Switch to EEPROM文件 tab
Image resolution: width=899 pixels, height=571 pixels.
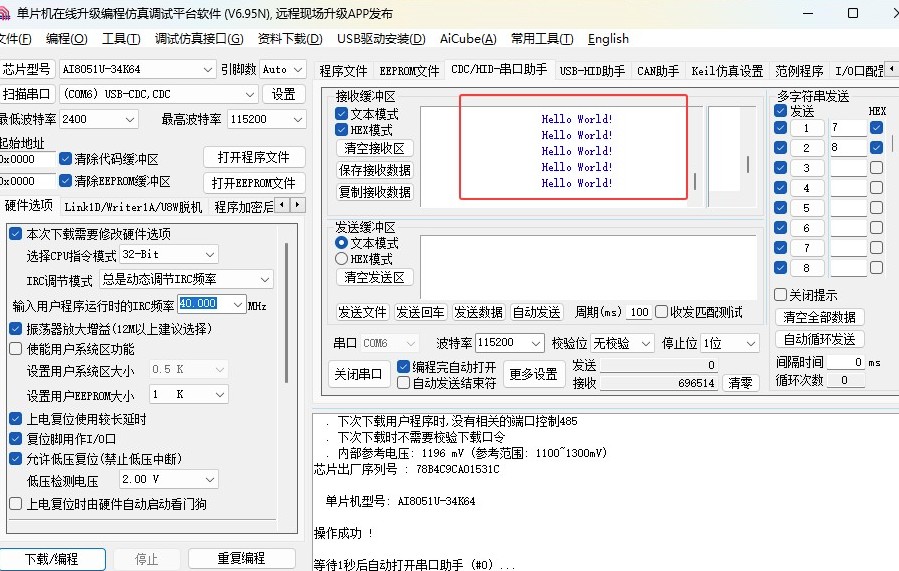(x=409, y=71)
